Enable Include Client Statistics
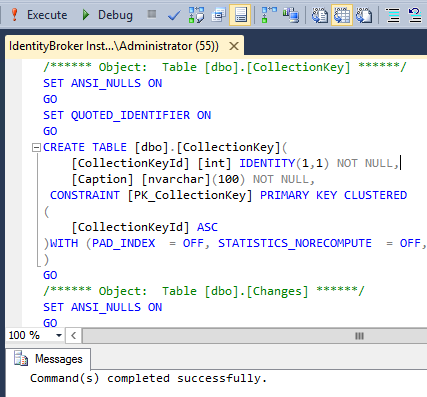This screenshot has height=397, width=427. pos(291,15)
